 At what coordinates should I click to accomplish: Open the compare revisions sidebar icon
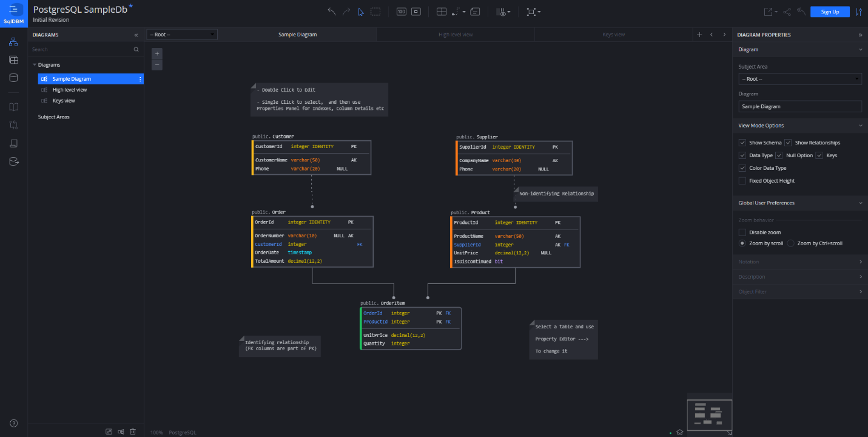tap(13, 125)
